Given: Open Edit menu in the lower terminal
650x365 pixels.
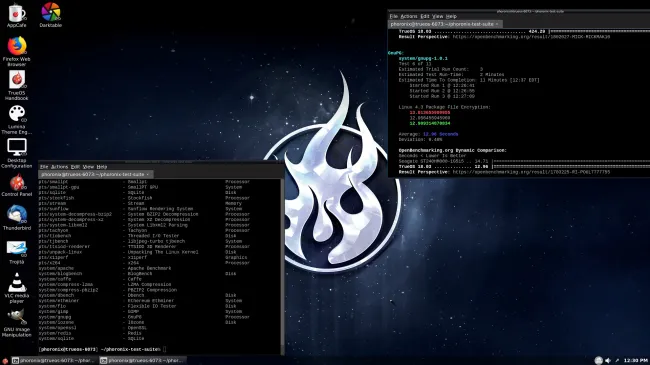Looking at the screenshot, I should point(75,167).
